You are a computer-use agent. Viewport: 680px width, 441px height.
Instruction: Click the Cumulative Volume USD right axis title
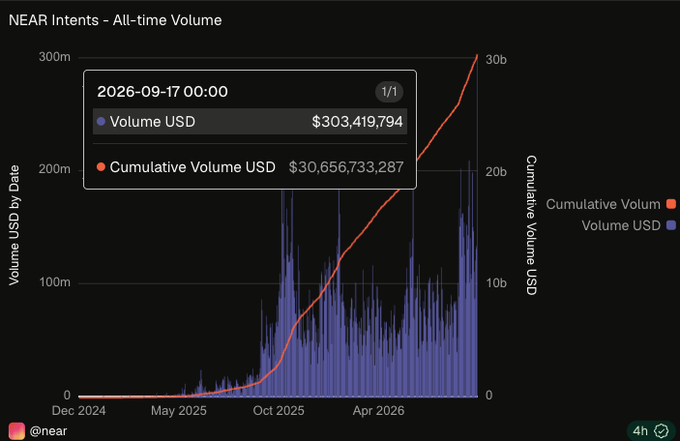[532, 225]
